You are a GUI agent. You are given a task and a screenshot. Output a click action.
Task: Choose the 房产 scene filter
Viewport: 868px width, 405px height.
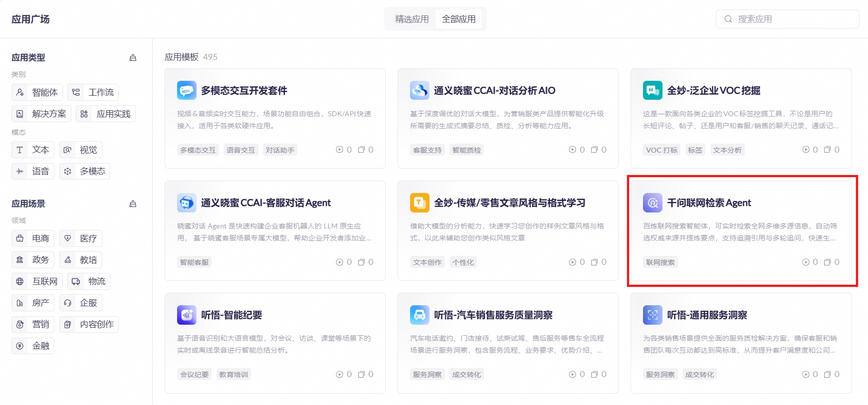(x=33, y=303)
